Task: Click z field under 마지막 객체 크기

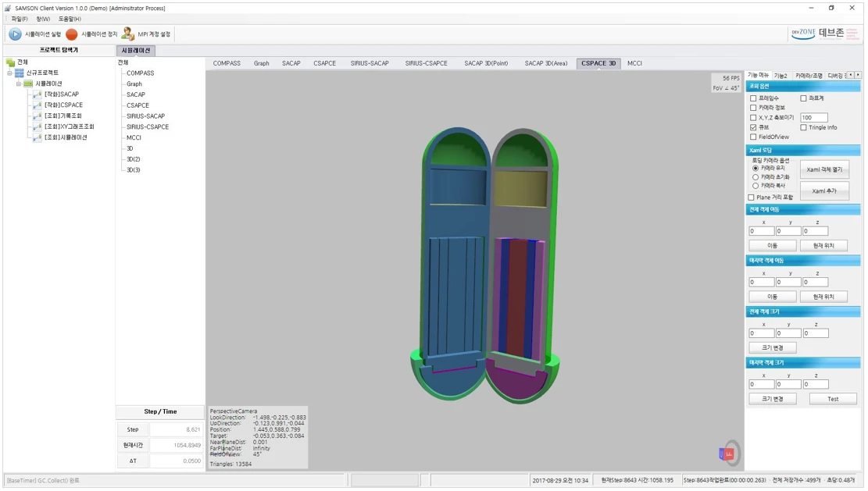Action: tap(816, 384)
